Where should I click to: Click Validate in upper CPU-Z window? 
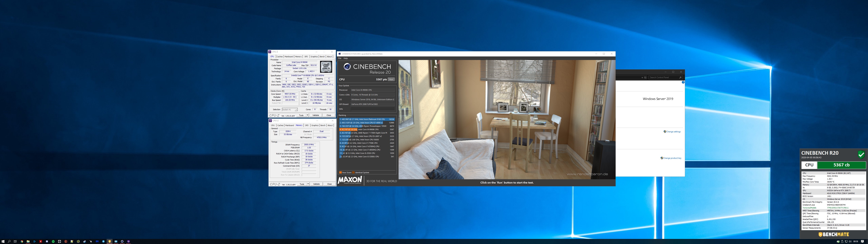point(316,115)
